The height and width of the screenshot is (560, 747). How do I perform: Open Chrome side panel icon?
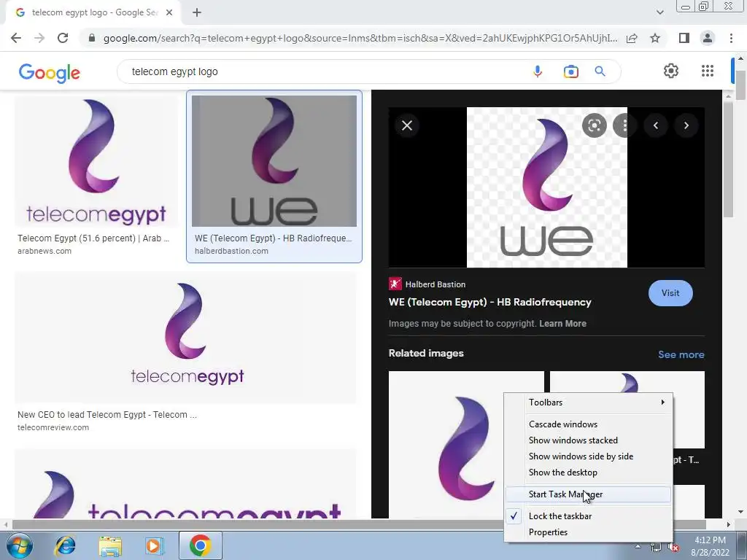[684, 38]
